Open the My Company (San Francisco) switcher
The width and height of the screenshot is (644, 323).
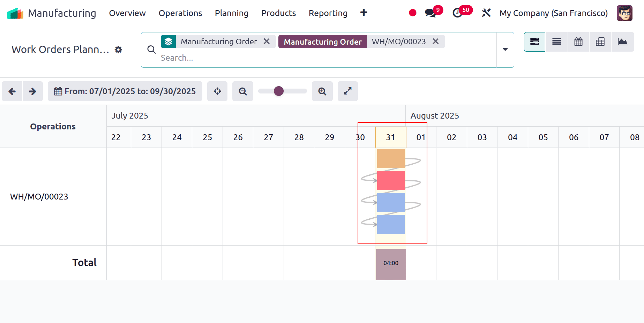point(553,13)
